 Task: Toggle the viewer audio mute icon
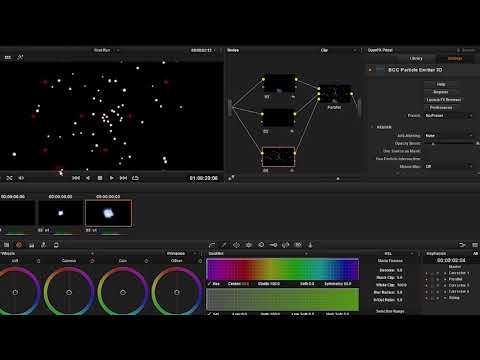coord(21,178)
